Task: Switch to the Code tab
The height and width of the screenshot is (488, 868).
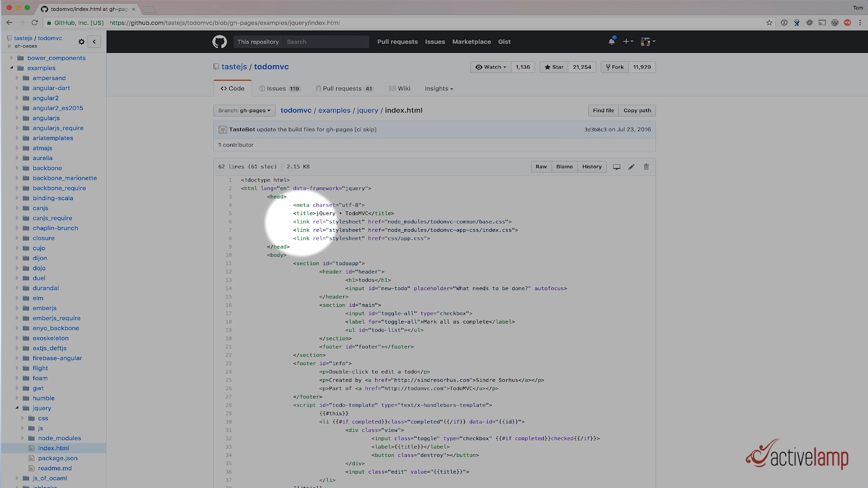Action: pyautogui.click(x=232, y=89)
